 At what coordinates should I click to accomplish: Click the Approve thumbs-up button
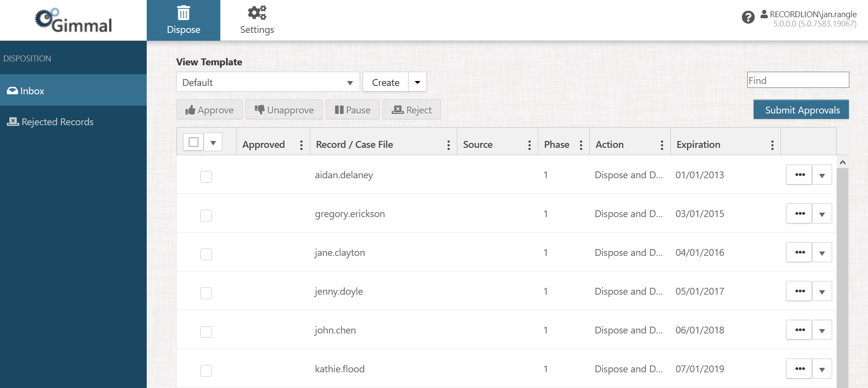pyautogui.click(x=210, y=110)
